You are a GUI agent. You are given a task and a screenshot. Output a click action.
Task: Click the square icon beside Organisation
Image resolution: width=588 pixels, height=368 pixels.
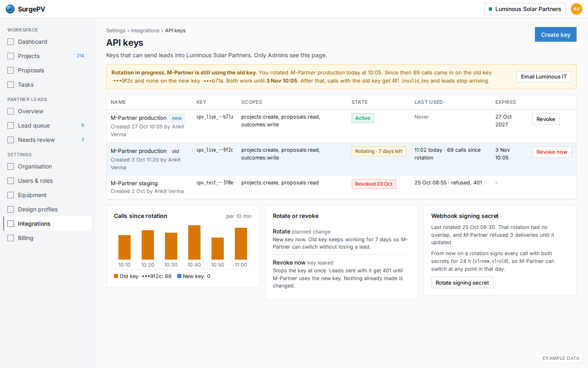click(11, 166)
